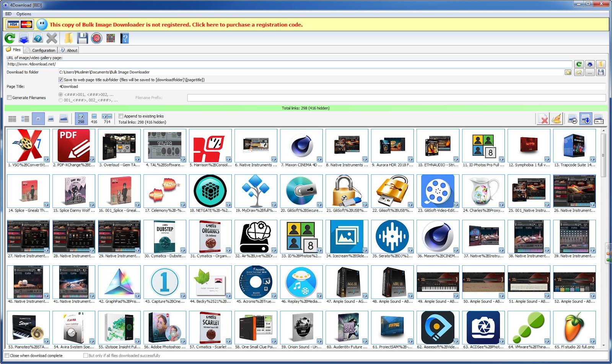The height and width of the screenshot is (364, 612).
Task: Click the red gear settings toolbar icon
Action: tap(96, 38)
